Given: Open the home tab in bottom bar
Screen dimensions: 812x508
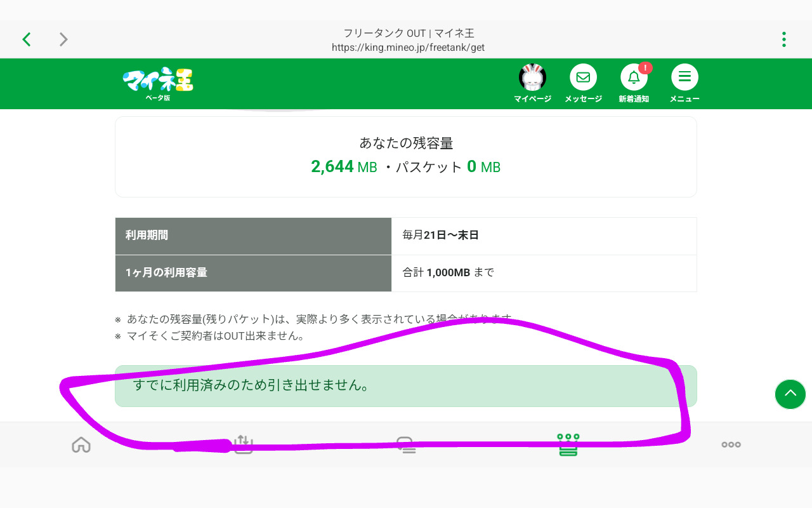Looking at the screenshot, I should pyautogui.click(x=81, y=444).
